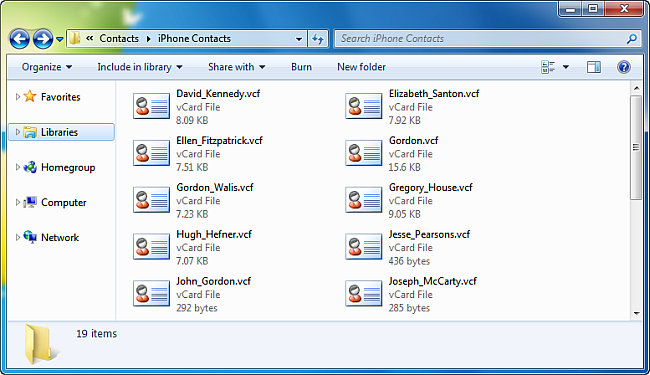Open the address bar history dropdown
This screenshot has height=375, width=650.
coord(299,39)
